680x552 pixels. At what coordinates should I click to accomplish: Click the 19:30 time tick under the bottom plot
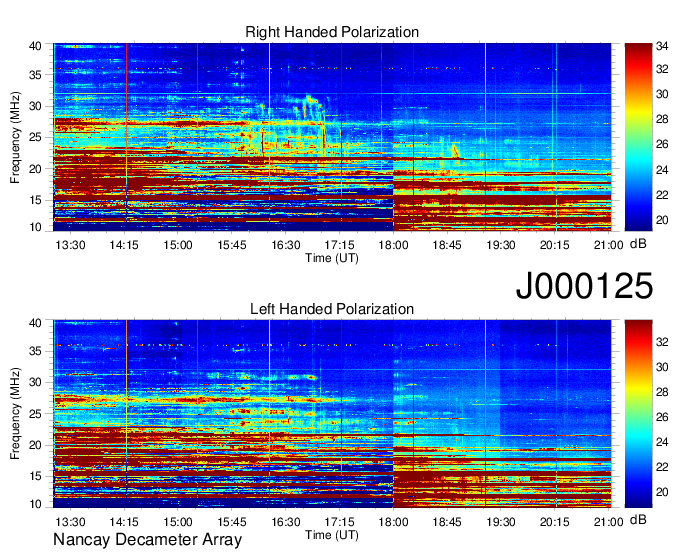pyautogui.click(x=501, y=522)
